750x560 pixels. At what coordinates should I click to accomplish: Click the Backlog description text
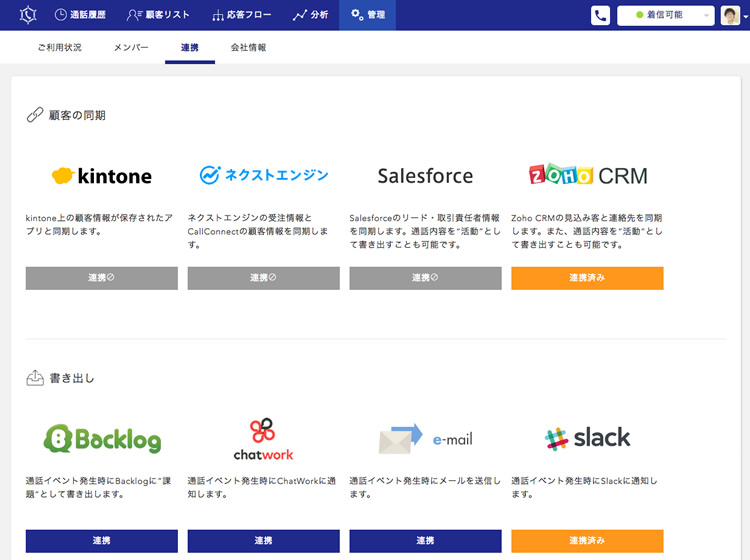(x=99, y=487)
